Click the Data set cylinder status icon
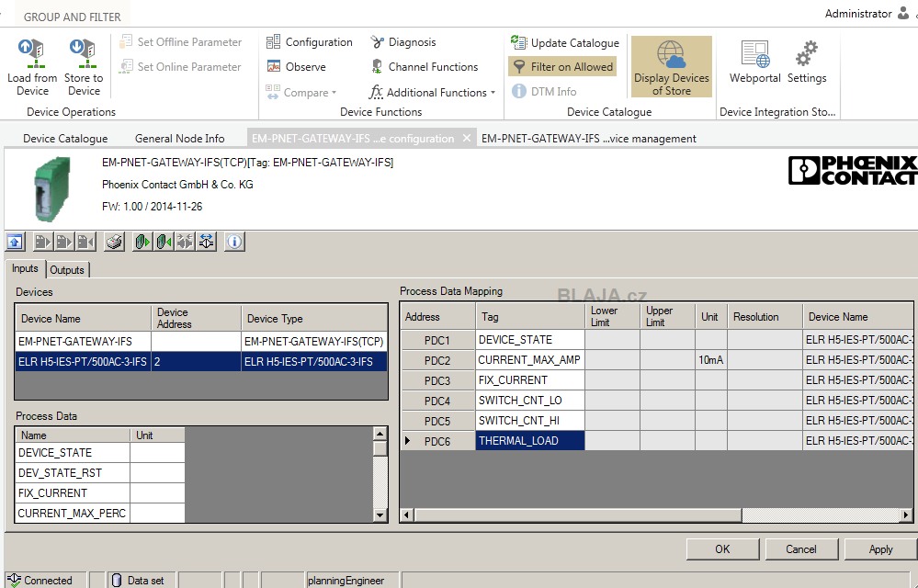918x588 pixels. click(116, 580)
